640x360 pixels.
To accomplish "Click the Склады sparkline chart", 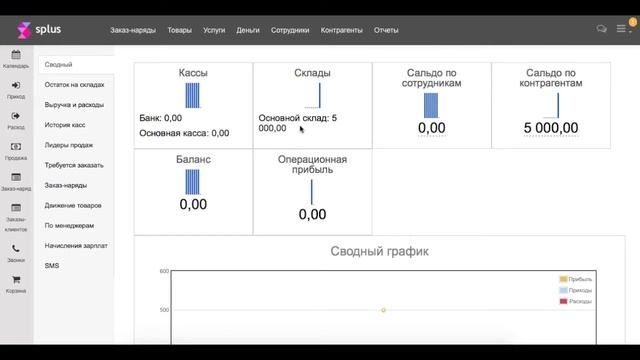I will tap(313, 96).
